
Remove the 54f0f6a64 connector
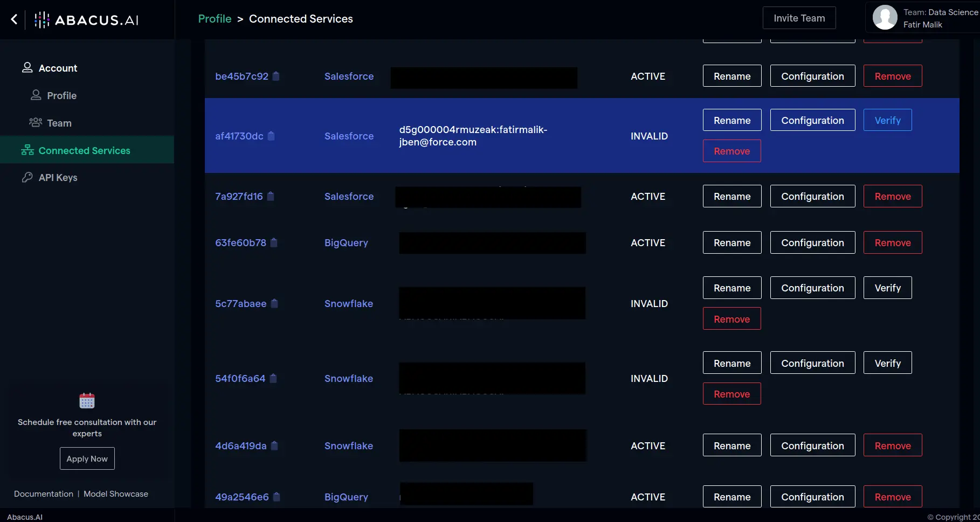coord(732,394)
